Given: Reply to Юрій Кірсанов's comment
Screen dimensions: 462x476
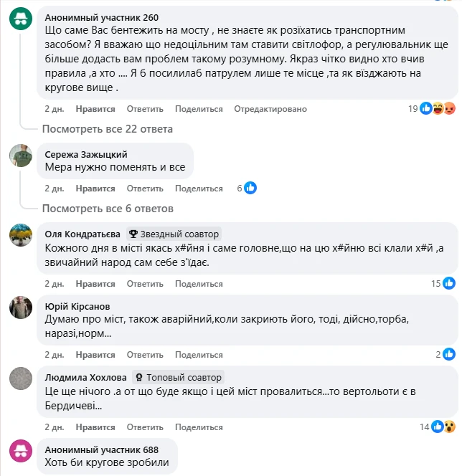Looking at the screenshot, I should point(146,354).
